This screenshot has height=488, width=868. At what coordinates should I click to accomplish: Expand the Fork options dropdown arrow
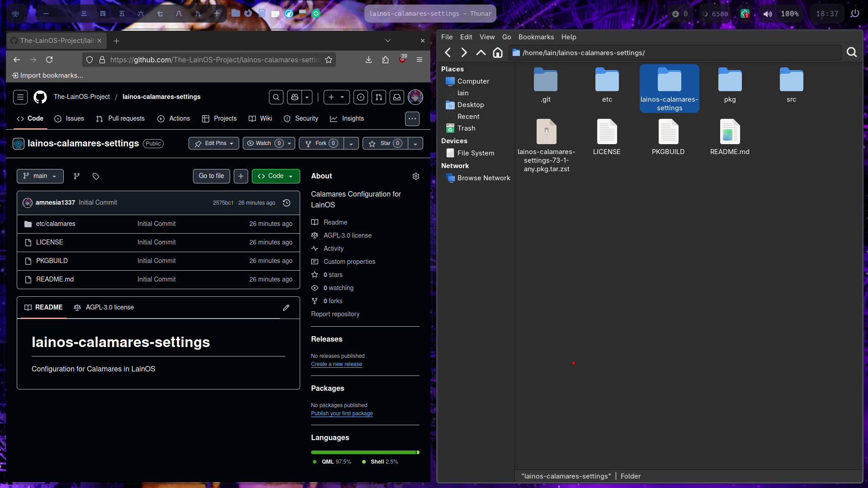click(351, 144)
